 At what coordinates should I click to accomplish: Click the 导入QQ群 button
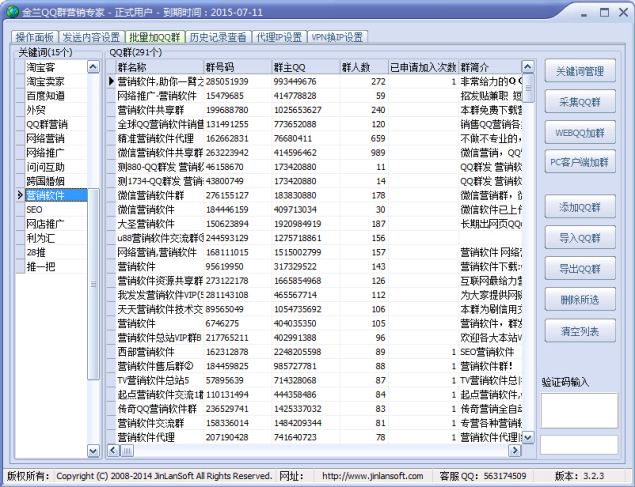point(580,238)
